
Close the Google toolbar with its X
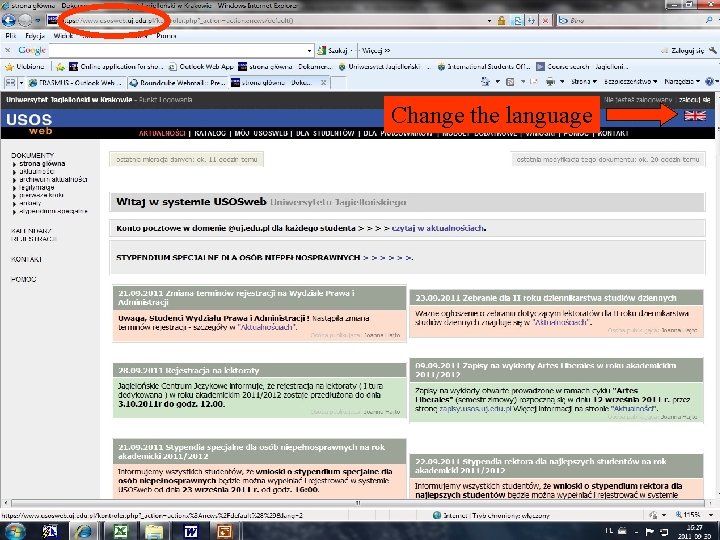[7, 50]
